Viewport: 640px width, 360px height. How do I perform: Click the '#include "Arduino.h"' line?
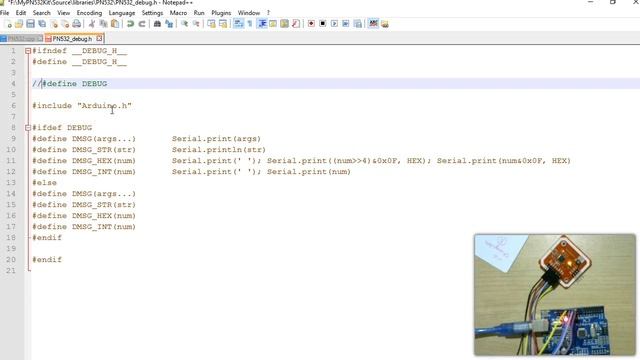pos(82,106)
